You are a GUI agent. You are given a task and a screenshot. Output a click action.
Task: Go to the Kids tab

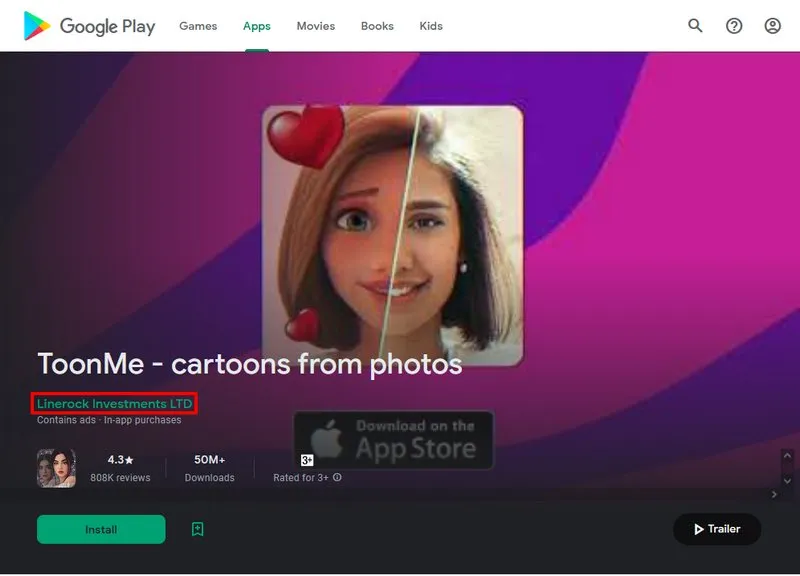(431, 26)
